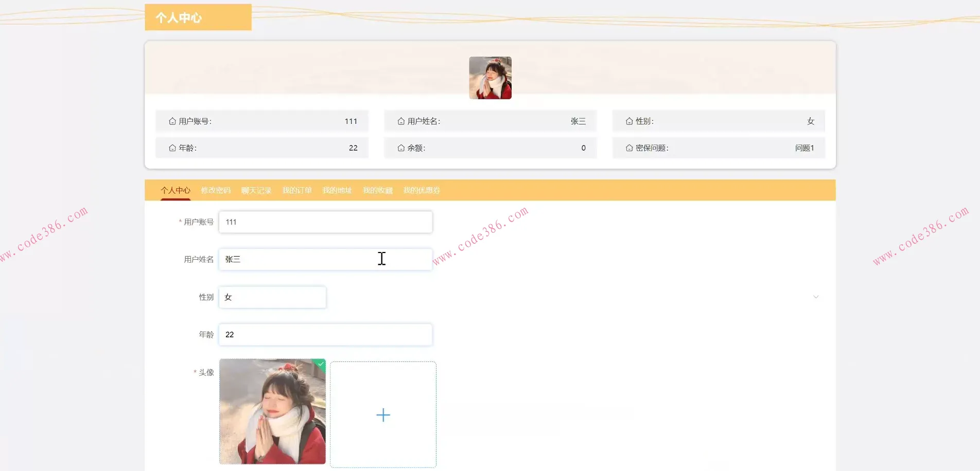Click the home icon beside 用户账号
This screenshot has width=980, height=471.
click(x=172, y=121)
